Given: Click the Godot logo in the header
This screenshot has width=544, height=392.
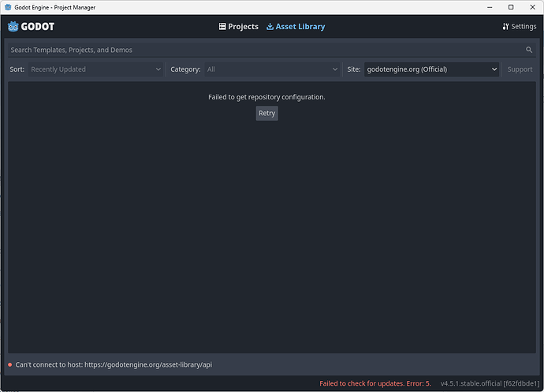Looking at the screenshot, I should (x=31, y=26).
